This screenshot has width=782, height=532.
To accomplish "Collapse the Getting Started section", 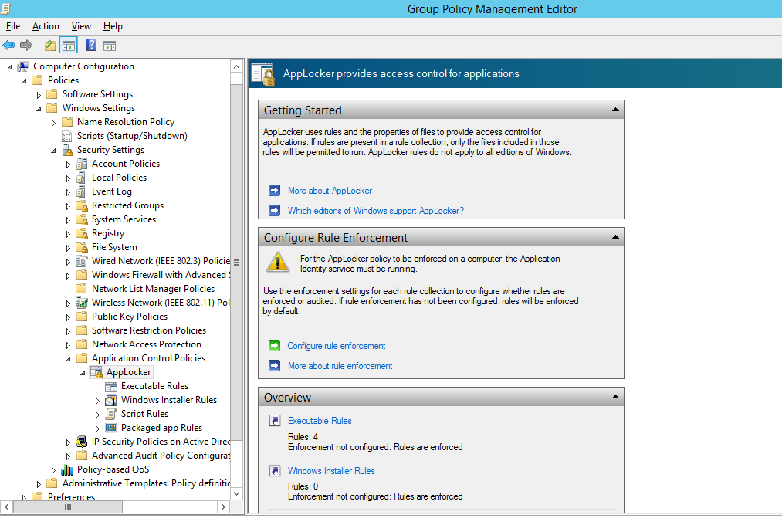I will pos(615,110).
